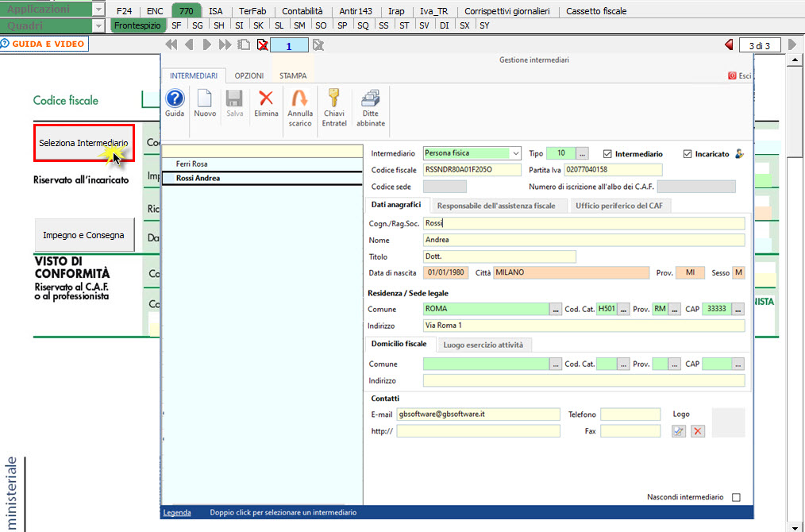Click the delete page red X icon
The image size is (805, 532).
tap(262, 45)
